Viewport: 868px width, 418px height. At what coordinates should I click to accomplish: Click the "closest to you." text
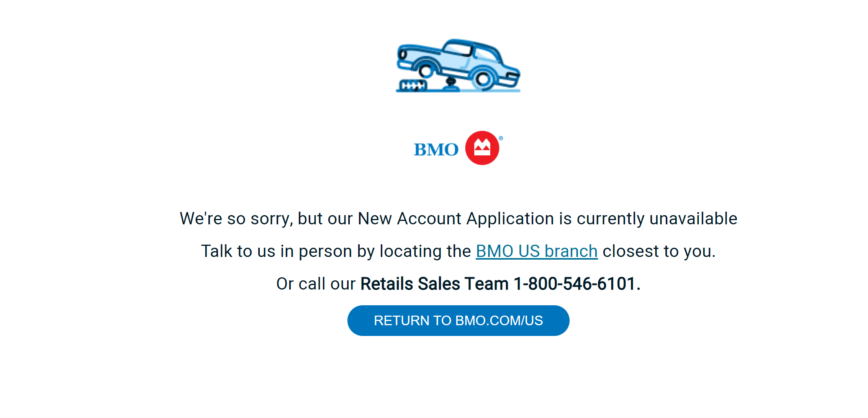click(x=659, y=251)
